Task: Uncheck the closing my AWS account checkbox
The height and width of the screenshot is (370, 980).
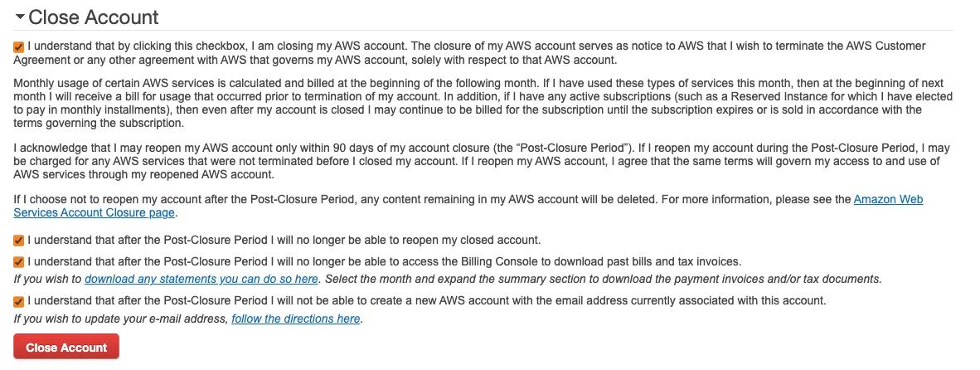Action: (19, 47)
